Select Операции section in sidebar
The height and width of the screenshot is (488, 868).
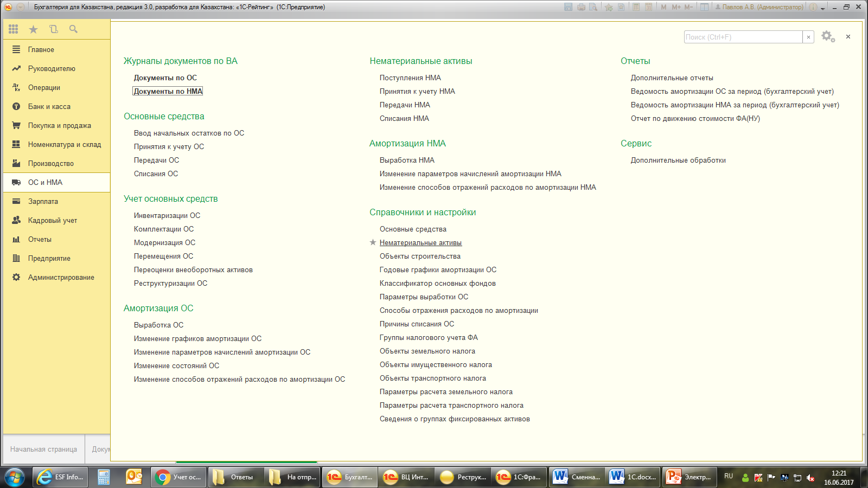click(56, 87)
